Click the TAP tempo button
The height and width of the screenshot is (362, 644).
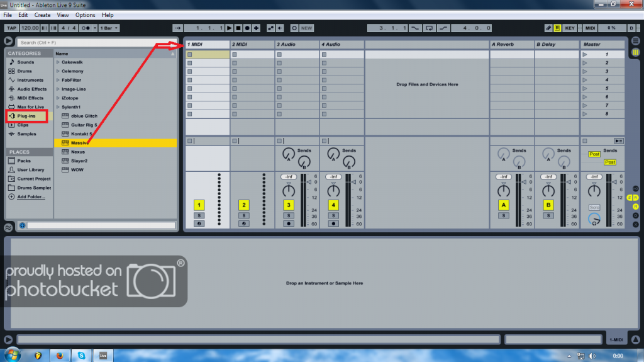click(x=11, y=28)
